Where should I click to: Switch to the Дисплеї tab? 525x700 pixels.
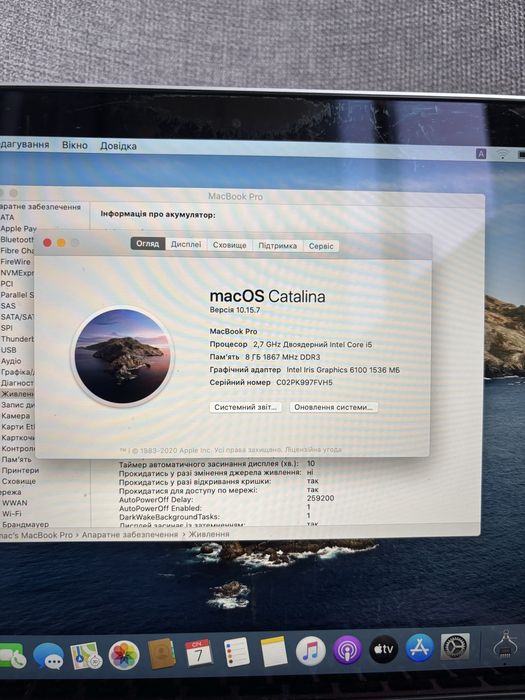pos(186,244)
